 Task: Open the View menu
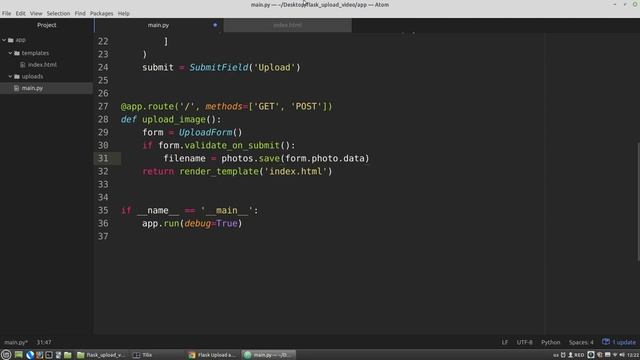pos(36,13)
